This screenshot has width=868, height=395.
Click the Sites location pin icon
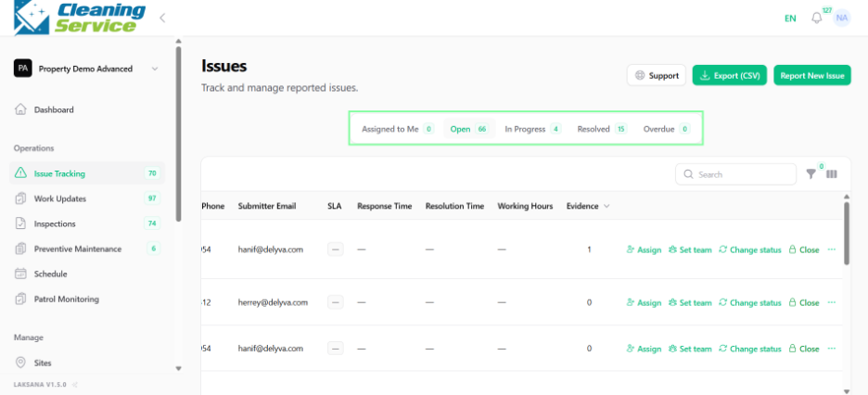click(20, 363)
